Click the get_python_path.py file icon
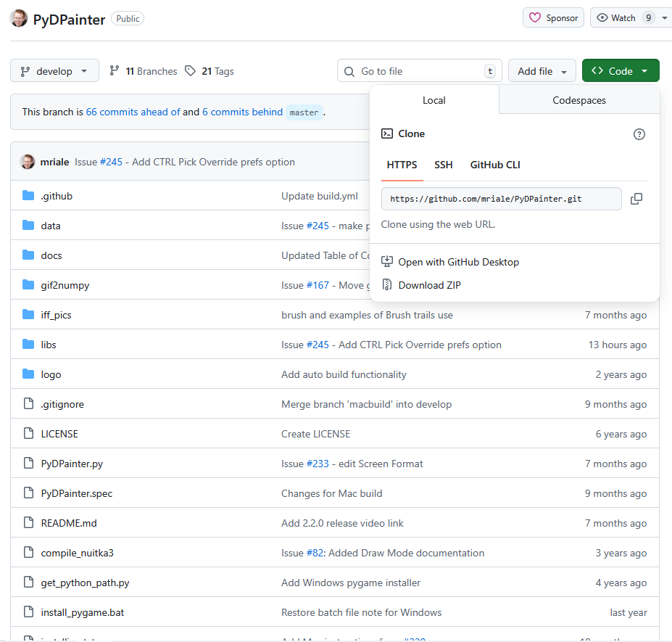The height and width of the screenshot is (642, 672). tap(28, 582)
